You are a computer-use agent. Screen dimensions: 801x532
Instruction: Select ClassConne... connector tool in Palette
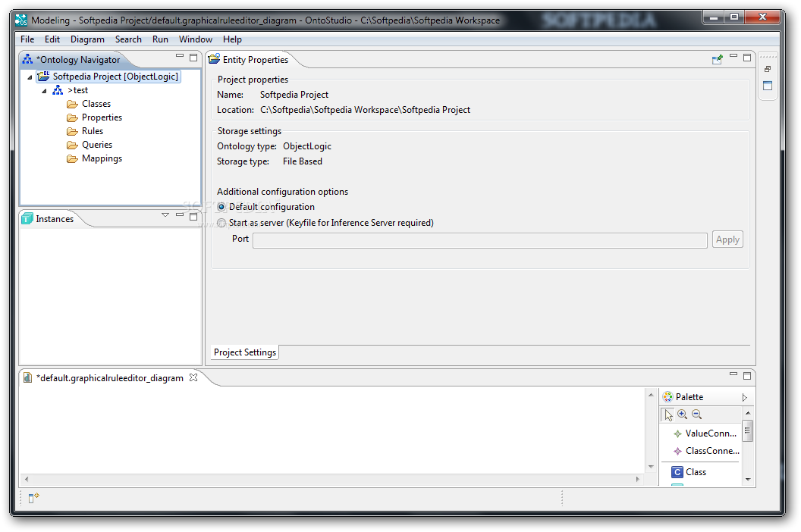pyautogui.click(x=705, y=452)
